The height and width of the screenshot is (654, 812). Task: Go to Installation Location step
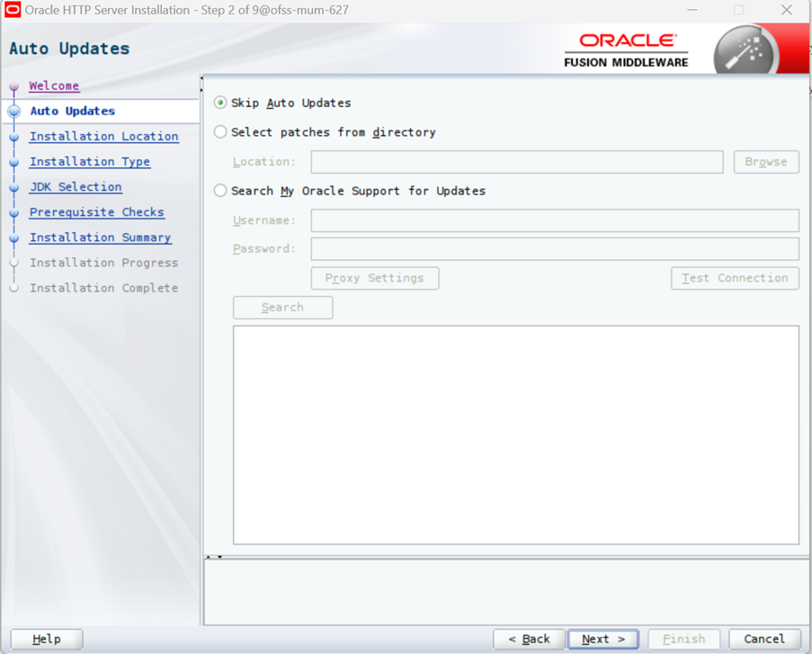point(104,137)
